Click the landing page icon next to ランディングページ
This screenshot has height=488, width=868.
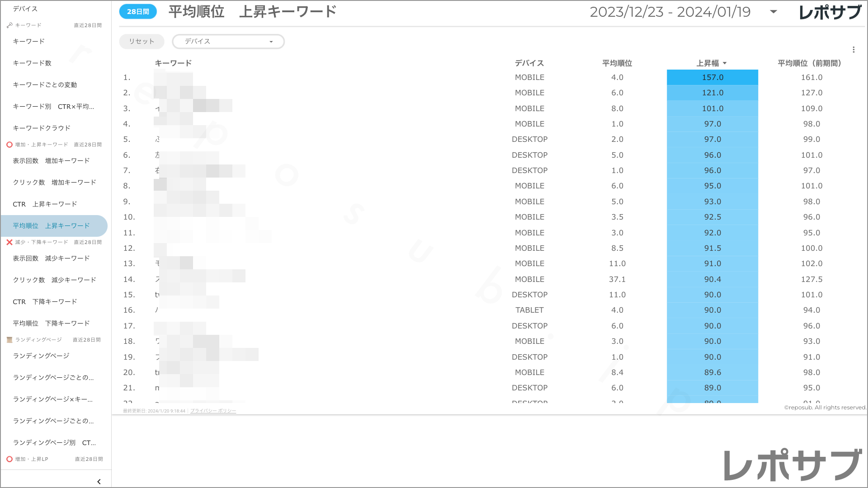(9, 339)
